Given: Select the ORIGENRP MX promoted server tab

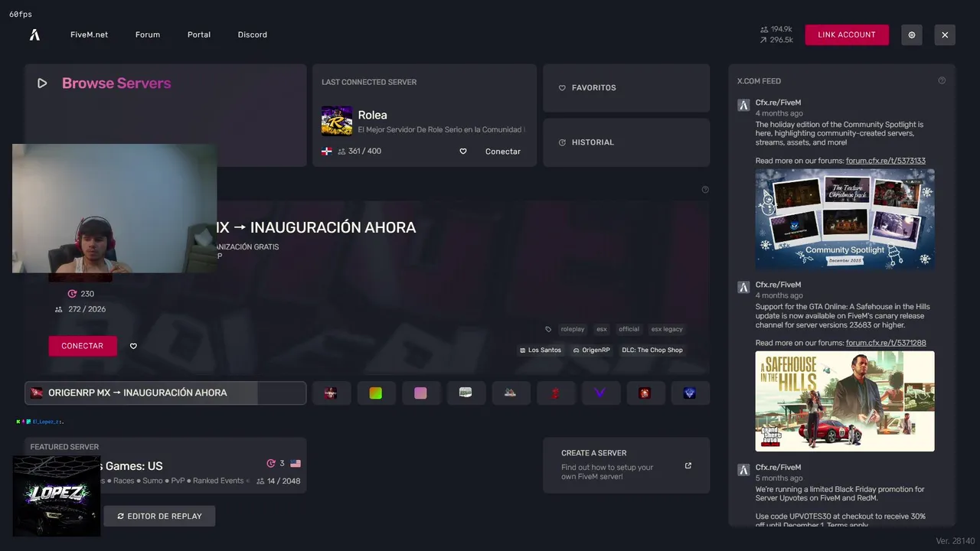Looking at the screenshot, I should pos(165,393).
